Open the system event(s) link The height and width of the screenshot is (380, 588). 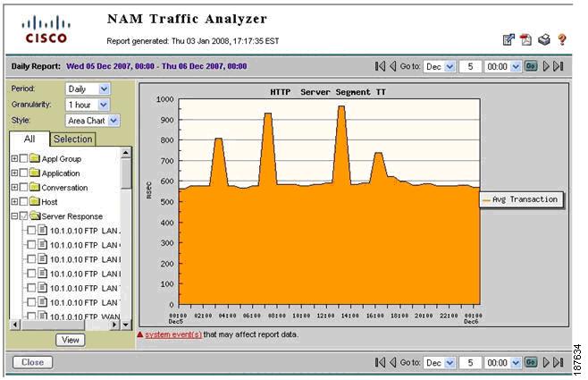(x=173, y=334)
